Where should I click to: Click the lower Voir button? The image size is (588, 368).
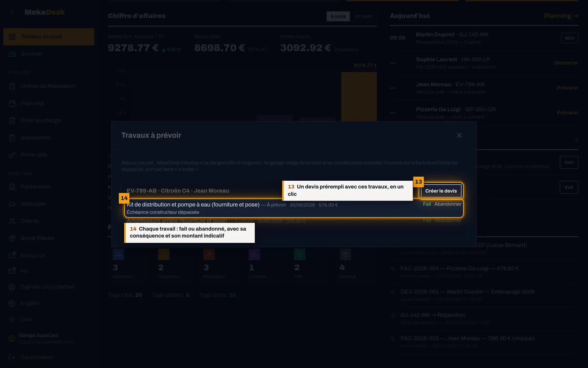coord(569,187)
